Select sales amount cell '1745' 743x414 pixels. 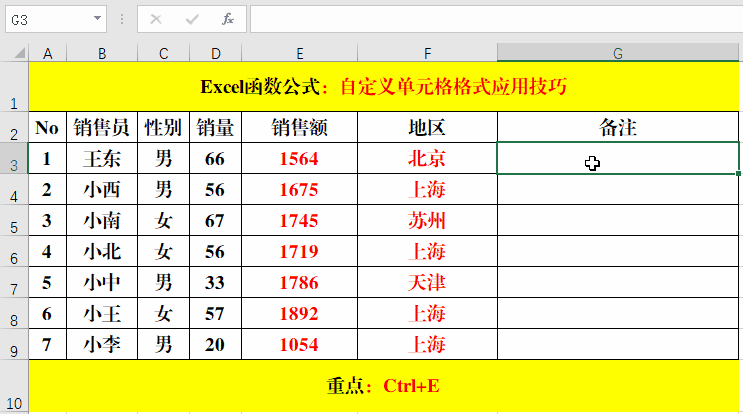click(299, 220)
